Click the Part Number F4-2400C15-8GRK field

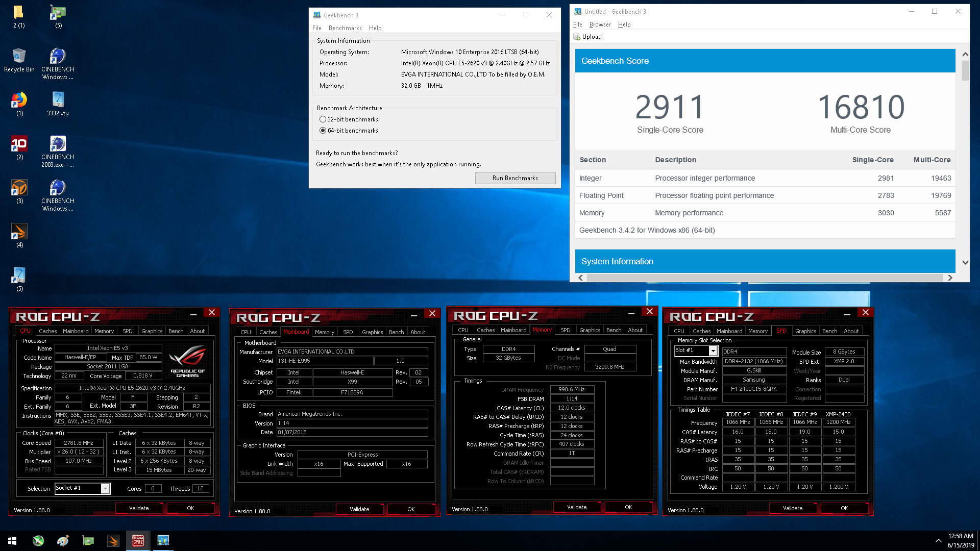click(754, 389)
